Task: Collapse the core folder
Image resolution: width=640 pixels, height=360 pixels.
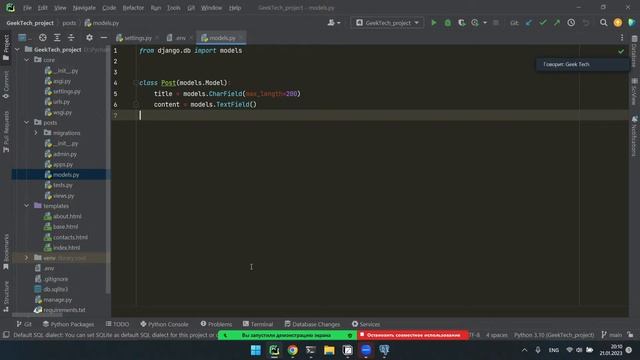Action: tap(27, 60)
